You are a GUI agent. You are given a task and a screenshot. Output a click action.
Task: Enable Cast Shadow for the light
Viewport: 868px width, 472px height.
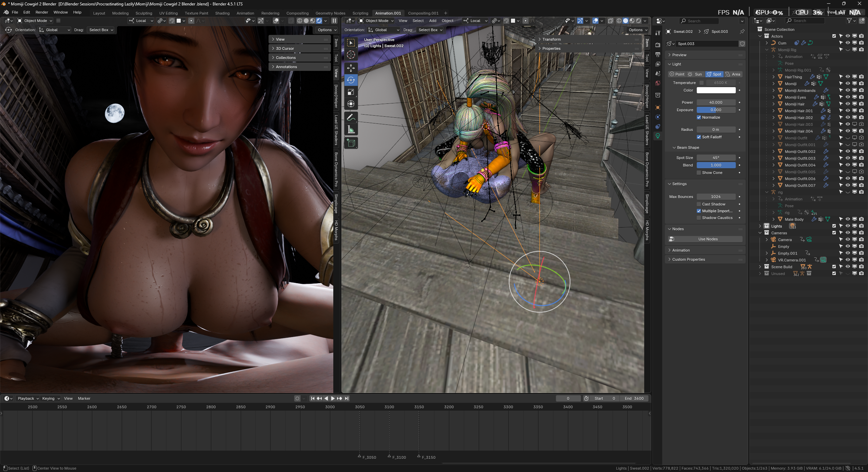tap(699, 204)
